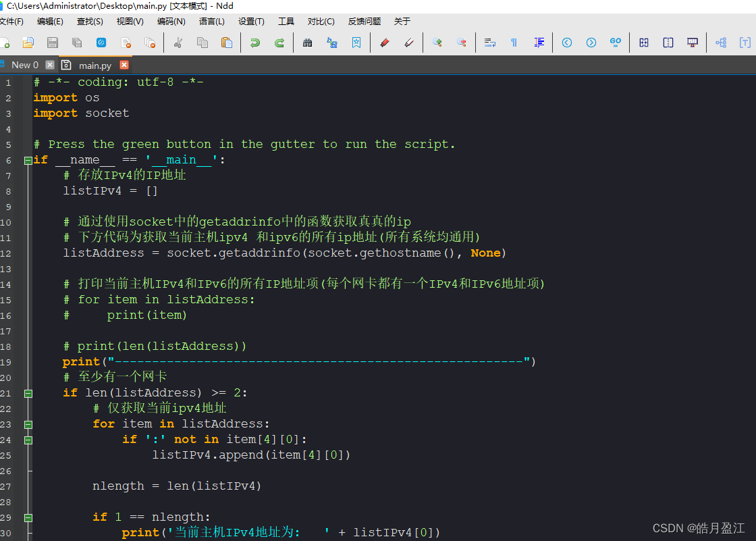Collapse the fold marker at line 6
756x541 pixels.
[28, 160]
